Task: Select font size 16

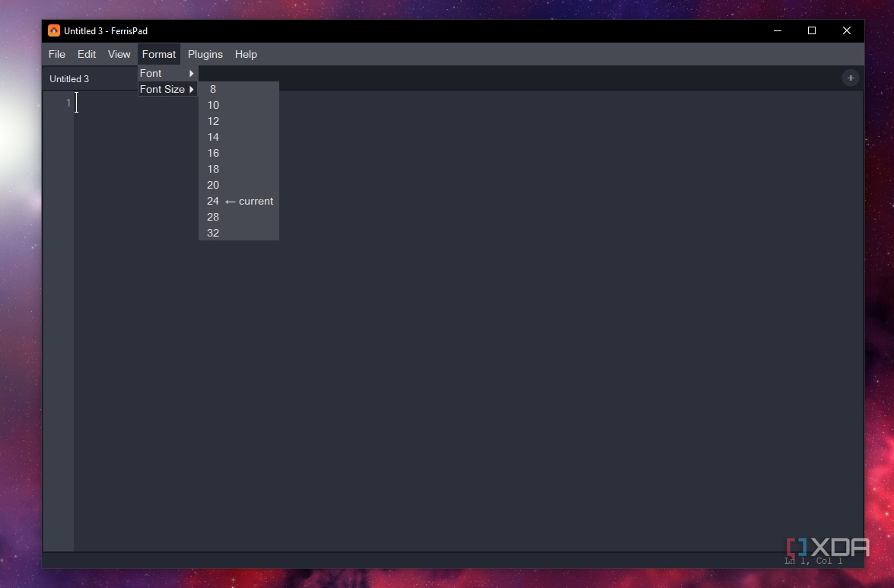Action: pyautogui.click(x=238, y=153)
